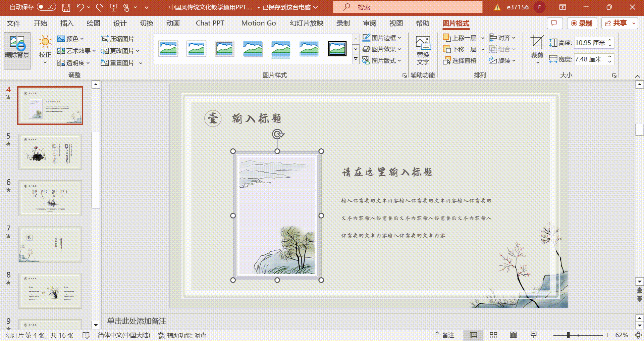Open the Color (颜色) dropdown
Image resolution: width=644 pixels, height=341 pixels.
[x=70, y=39]
